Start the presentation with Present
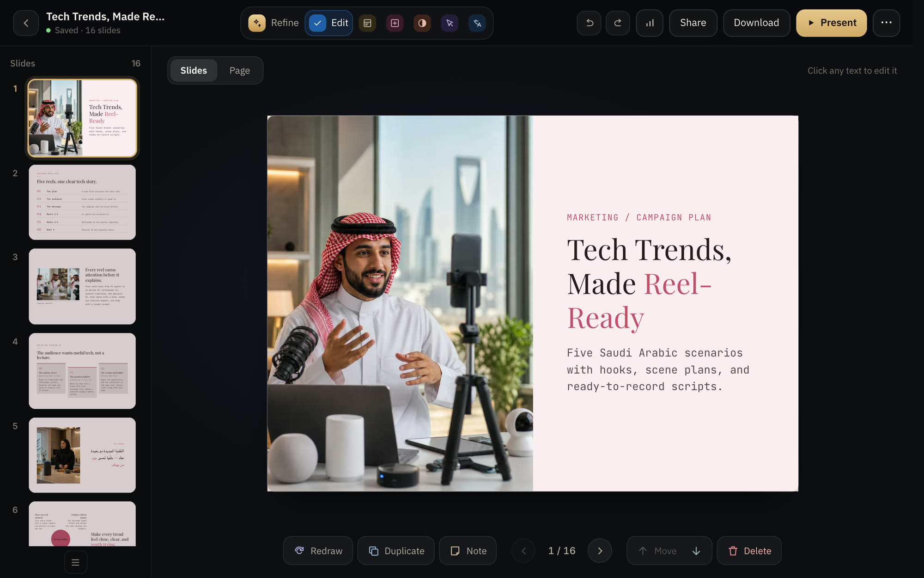The width and height of the screenshot is (924, 578). pyautogui.click(x=832, y=23)
